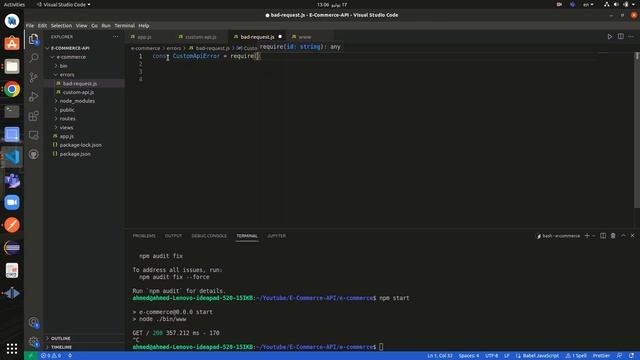This screenshot has height=360, width=640.
Task: Open the GitHub view in activity bar
Action: (x=33, y=154)
